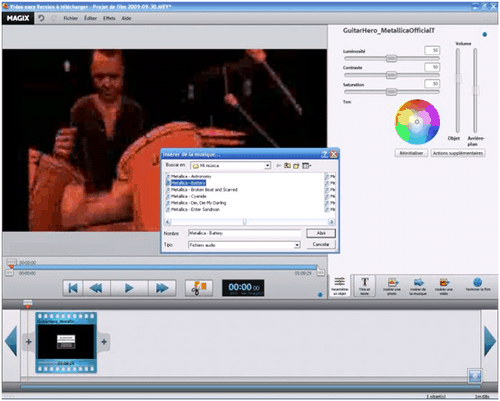
Task: Click the Nombre file name field
Action: [244, 233]
